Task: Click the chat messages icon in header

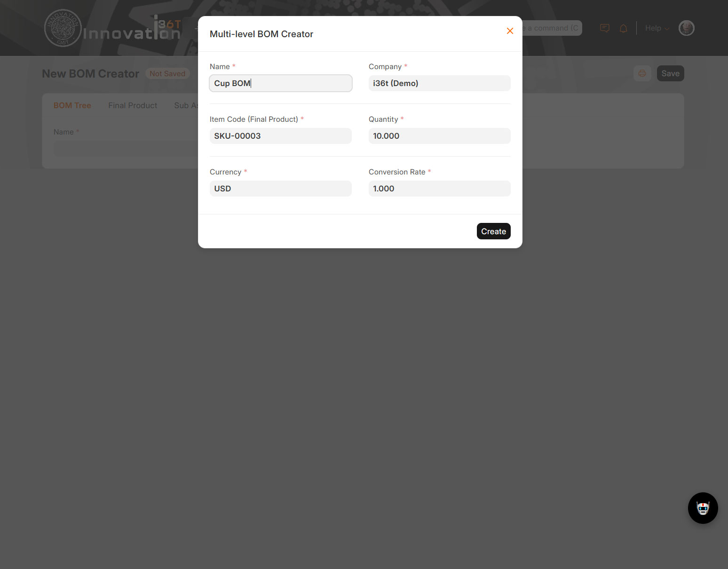Action: [x=605, y=28]
